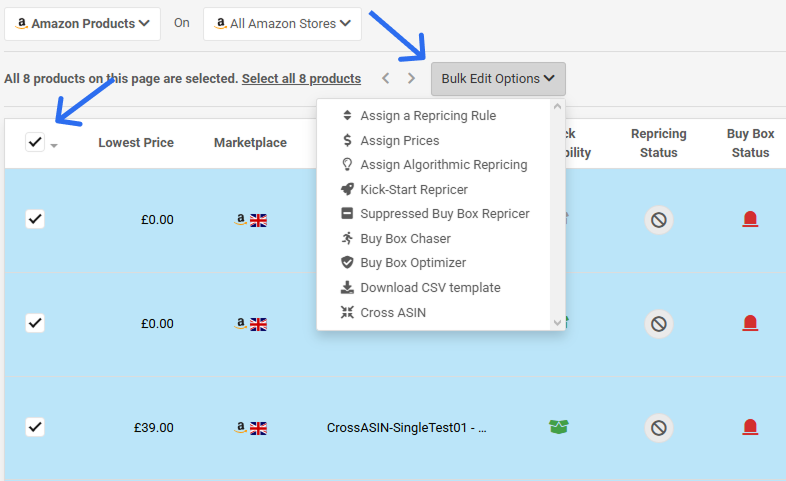The height and width of the screenshot is (481, 786).
Task: Click the Select all 8 products link
Action: coord(301,79)
